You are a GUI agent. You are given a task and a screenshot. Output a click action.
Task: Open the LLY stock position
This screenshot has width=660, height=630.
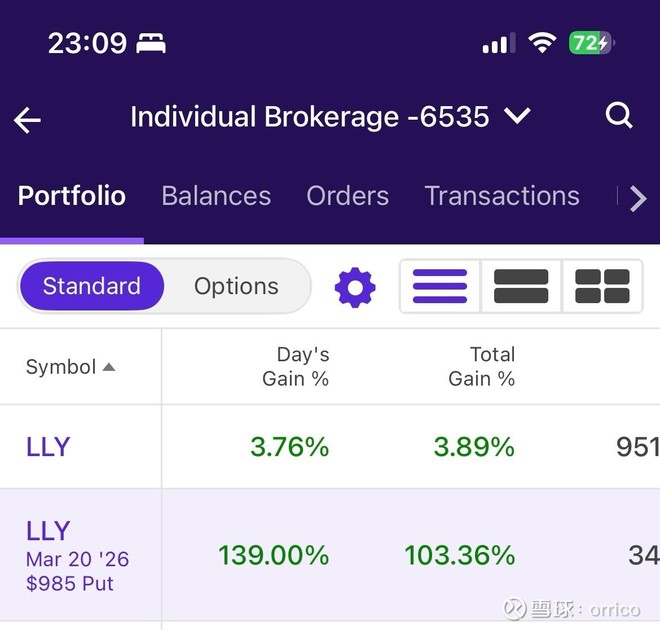(48, 447)
